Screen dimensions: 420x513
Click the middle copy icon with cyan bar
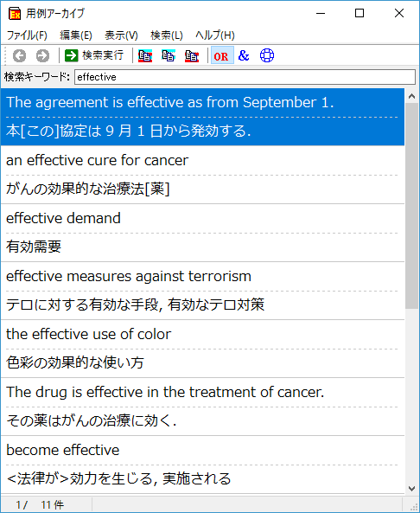[169, 55]
